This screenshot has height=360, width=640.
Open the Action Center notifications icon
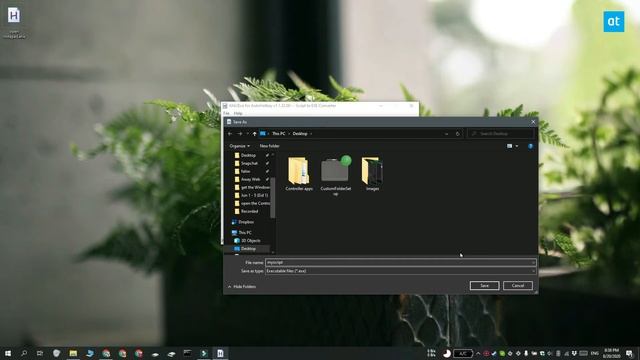point(629,353)
